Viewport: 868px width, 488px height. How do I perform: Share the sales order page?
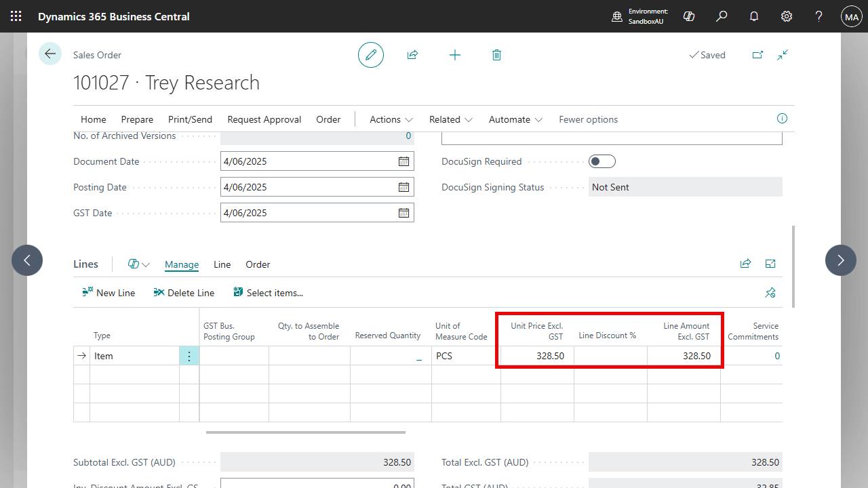(412, 55)
